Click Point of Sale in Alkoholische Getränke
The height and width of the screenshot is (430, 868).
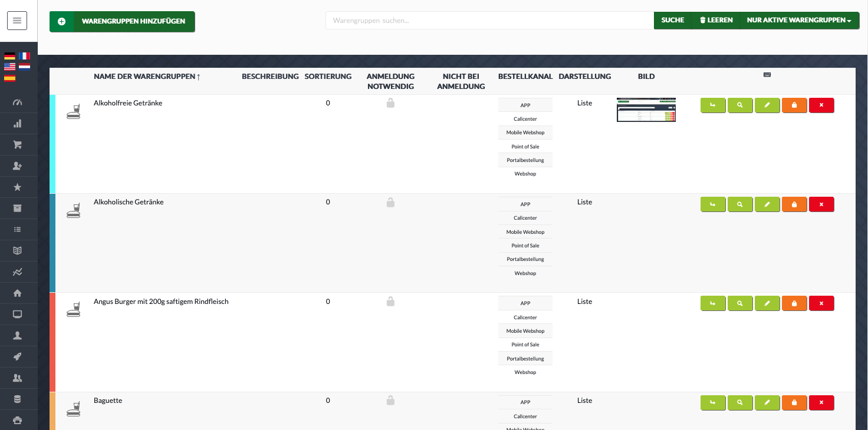click(x=525, y=246)
